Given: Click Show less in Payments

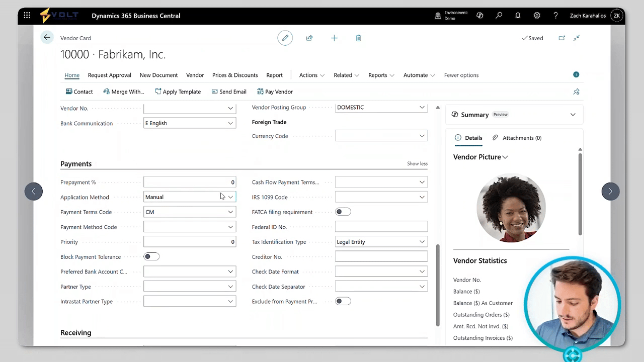Looking at the screenshot, I should point(417,163).
